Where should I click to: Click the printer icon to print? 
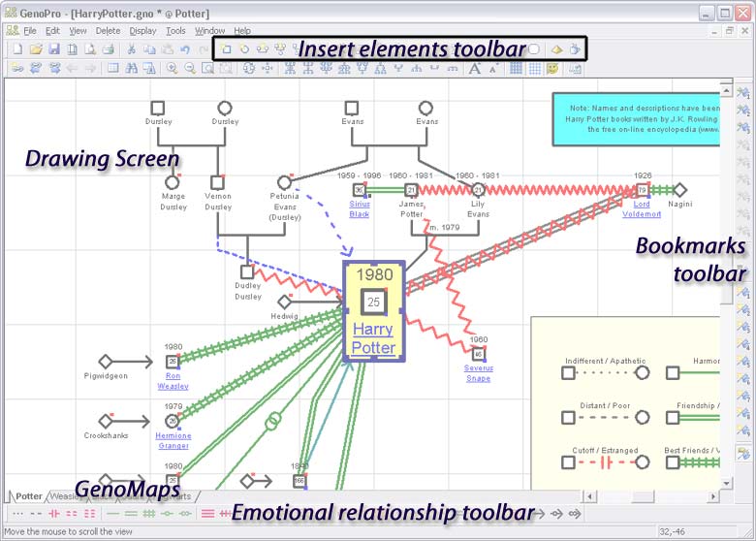(x=108, y=49)
